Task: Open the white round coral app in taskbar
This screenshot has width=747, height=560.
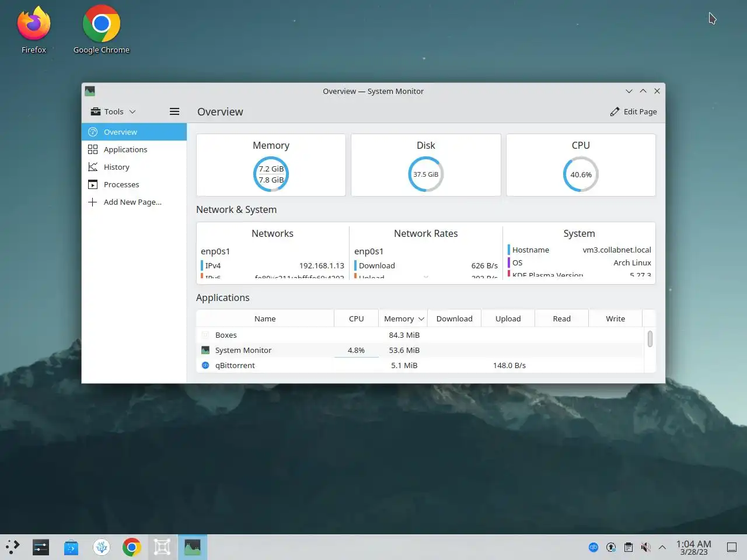Action: [102, 547]
